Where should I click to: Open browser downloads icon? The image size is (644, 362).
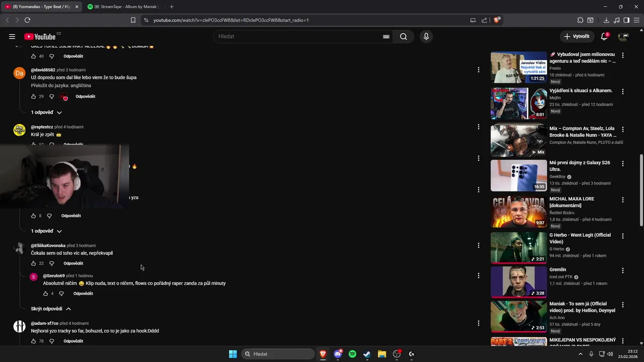pos(606,20)
